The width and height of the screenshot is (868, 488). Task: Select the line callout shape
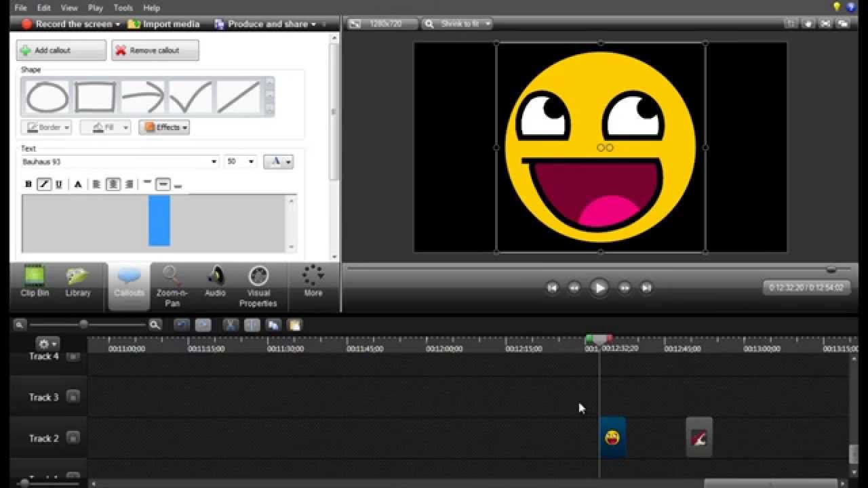pos(238,98)
